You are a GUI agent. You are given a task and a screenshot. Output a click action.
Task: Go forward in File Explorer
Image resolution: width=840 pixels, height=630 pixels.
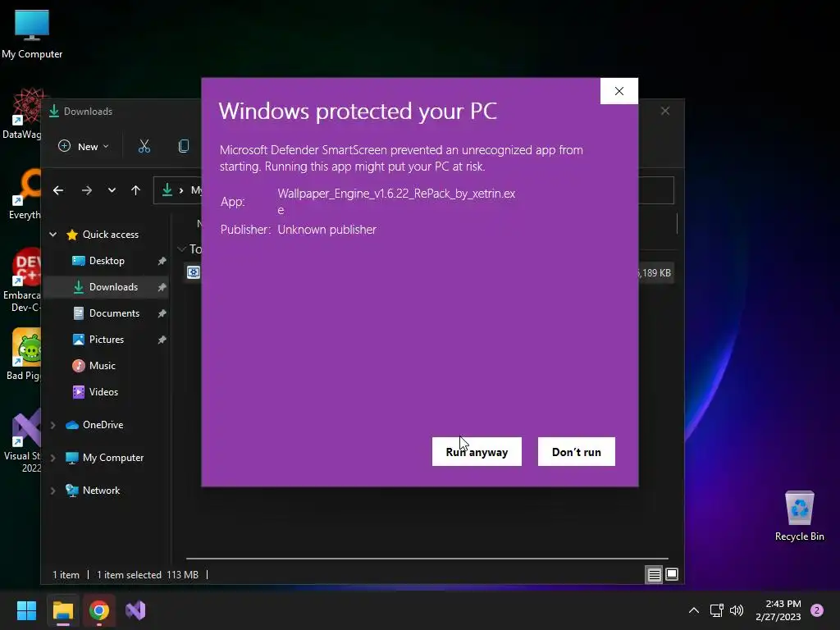pos(86,190)
